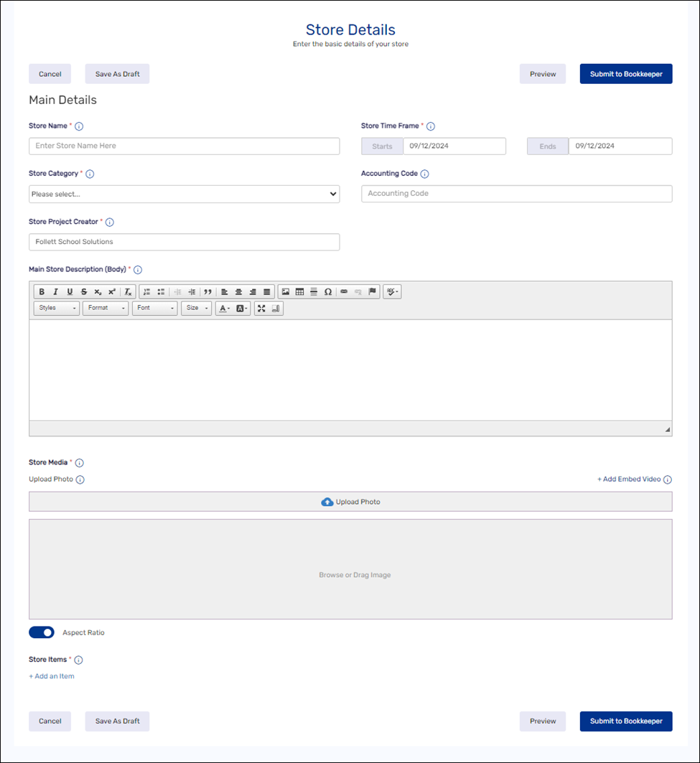The width and height of the screenshot is (700, 763).
Task: Expand the Styles dropdown in editor
Action: 57,309
